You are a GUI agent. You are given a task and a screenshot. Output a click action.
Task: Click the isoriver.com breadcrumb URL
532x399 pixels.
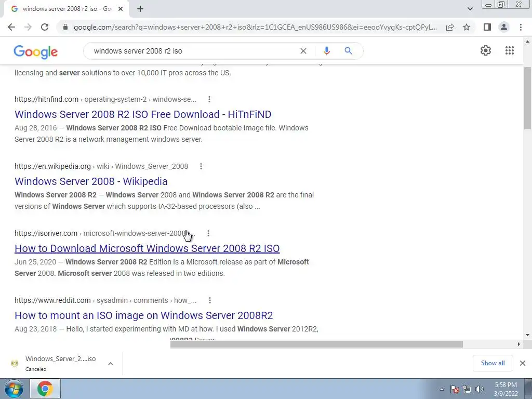click(x=105, y=233)
